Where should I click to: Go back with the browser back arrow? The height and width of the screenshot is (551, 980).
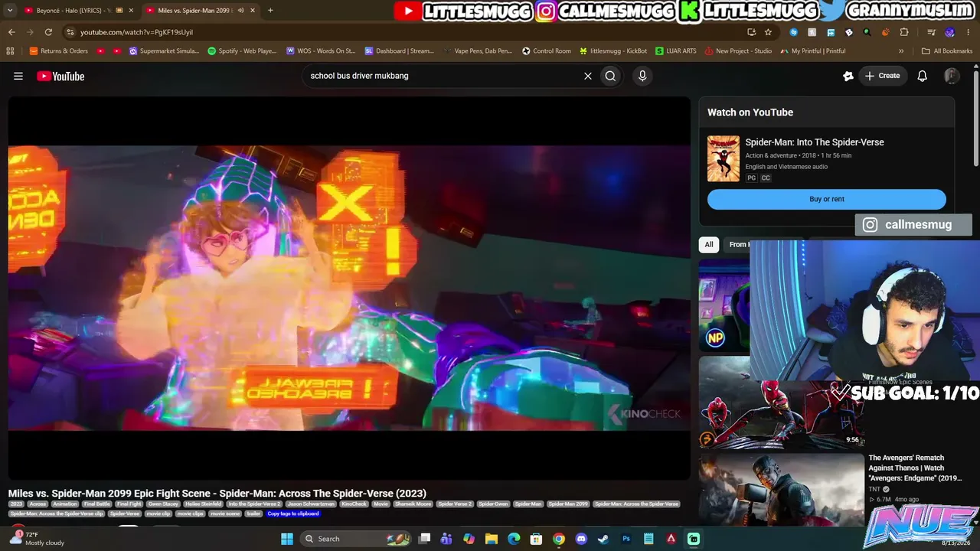tap(11, 32)
